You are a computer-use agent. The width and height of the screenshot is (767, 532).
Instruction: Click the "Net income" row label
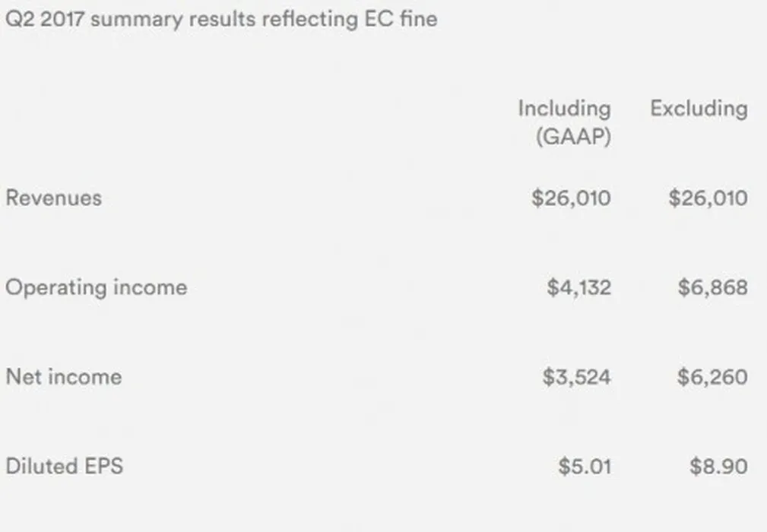[x=64, y=377]
